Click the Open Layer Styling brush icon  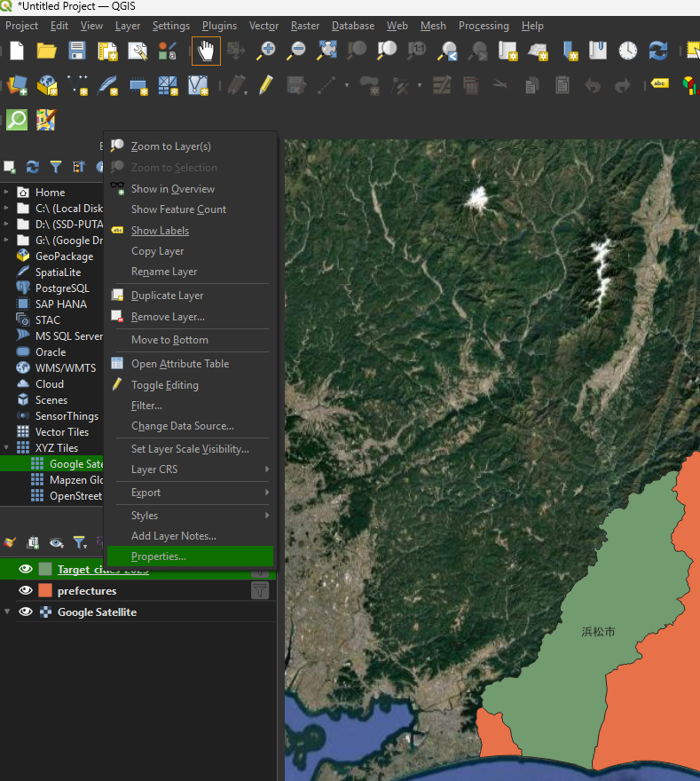pyautogui.click(x=11, y=541)
